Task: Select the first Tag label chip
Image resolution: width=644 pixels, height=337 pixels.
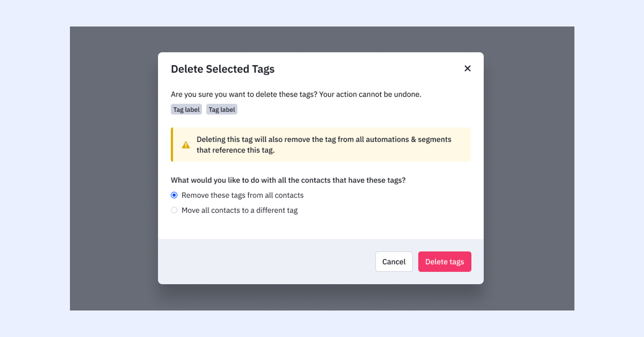Action: point(186,110)
